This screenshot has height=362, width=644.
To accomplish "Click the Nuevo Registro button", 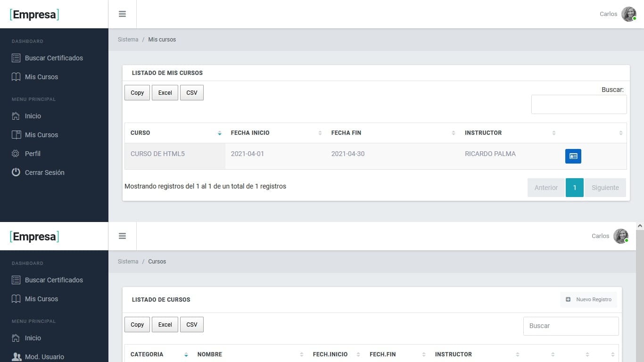I will pos(588,299).
